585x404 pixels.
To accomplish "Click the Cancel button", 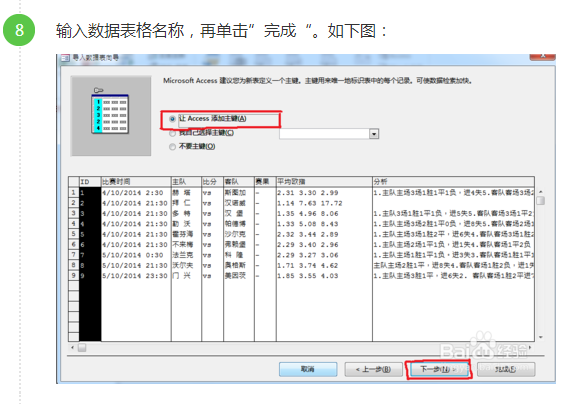I will click(x=308, y=369).
